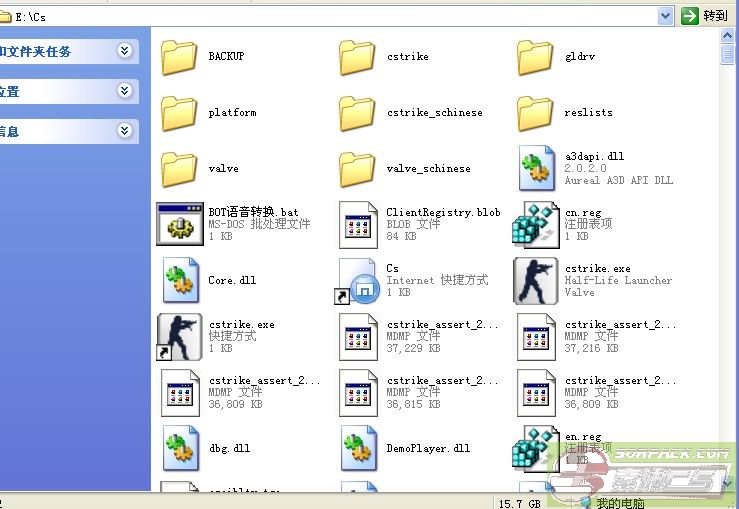Select the cn.reg registry file icon
739x509 pixels.
point(536,224)
